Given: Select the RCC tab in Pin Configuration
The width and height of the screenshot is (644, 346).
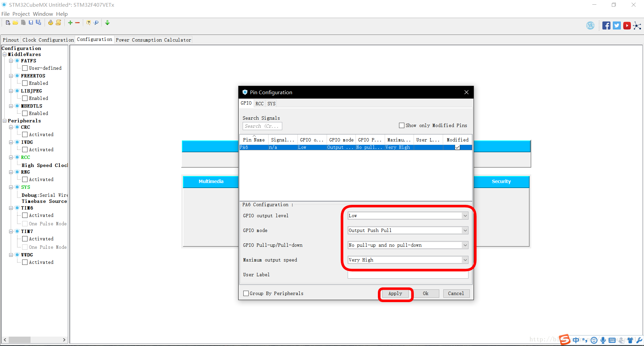Looking at the screenshot, I should click(259, 104).
